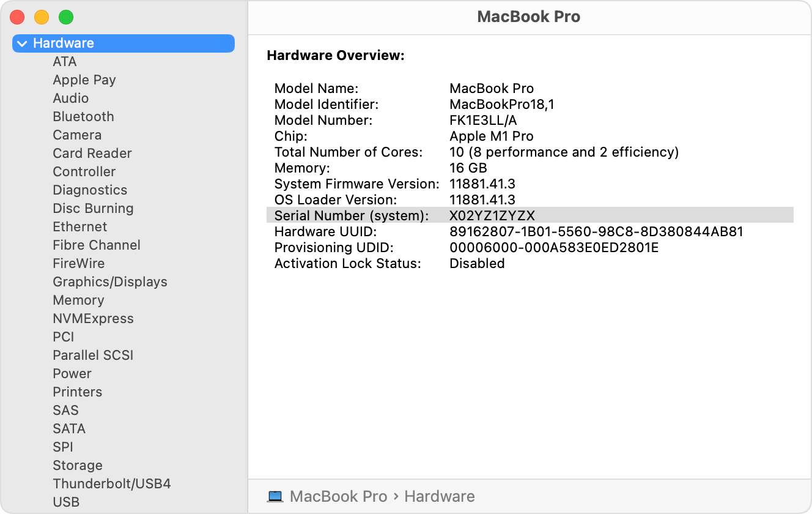Select Printers in the sidebar
812x514 pixels.
tap(78, 392)
